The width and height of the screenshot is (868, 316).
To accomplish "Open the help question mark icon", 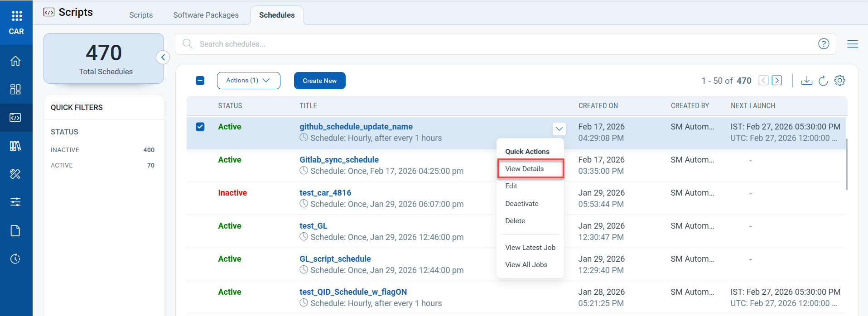I will coord(823,44).
